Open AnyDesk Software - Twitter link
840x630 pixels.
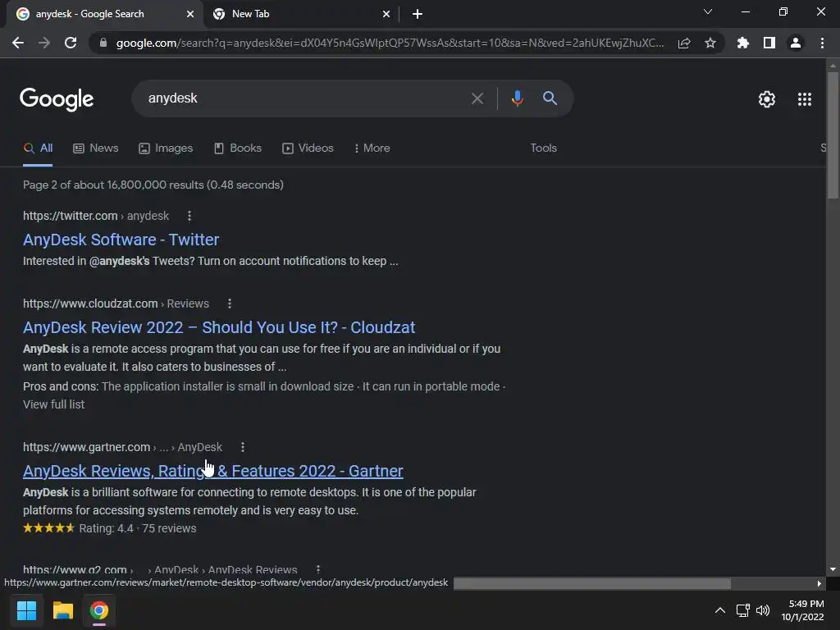(121, 240)
